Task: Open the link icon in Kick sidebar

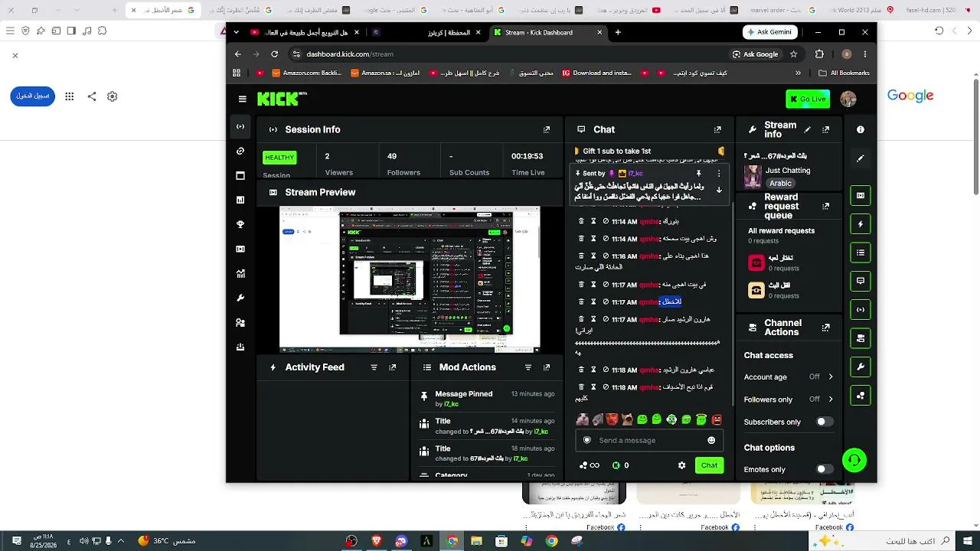Action: [240, 152]
